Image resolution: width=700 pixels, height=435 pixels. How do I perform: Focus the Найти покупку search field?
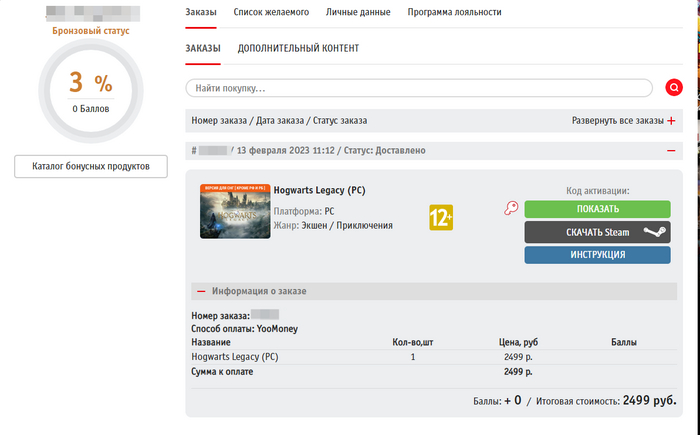click(420, 88)
